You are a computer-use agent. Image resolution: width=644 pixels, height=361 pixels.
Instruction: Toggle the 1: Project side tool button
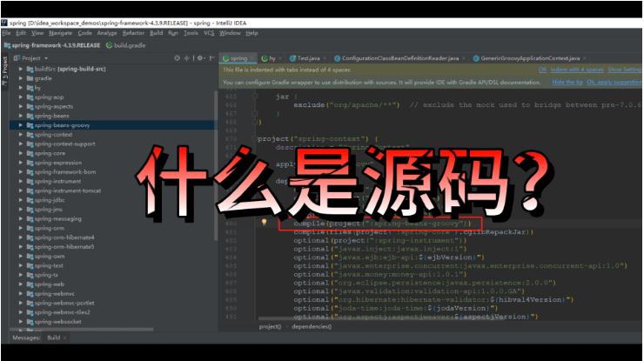[5, 70]
